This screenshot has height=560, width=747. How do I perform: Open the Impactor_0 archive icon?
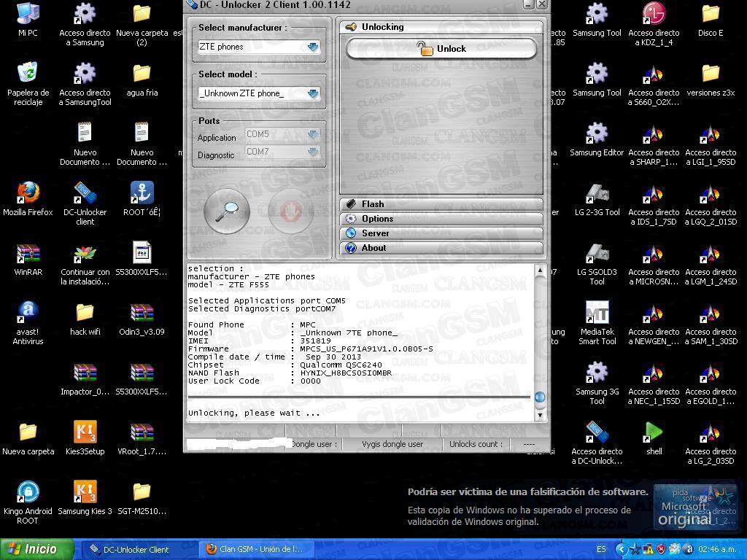pyautogui.click(x=85, y=378)
